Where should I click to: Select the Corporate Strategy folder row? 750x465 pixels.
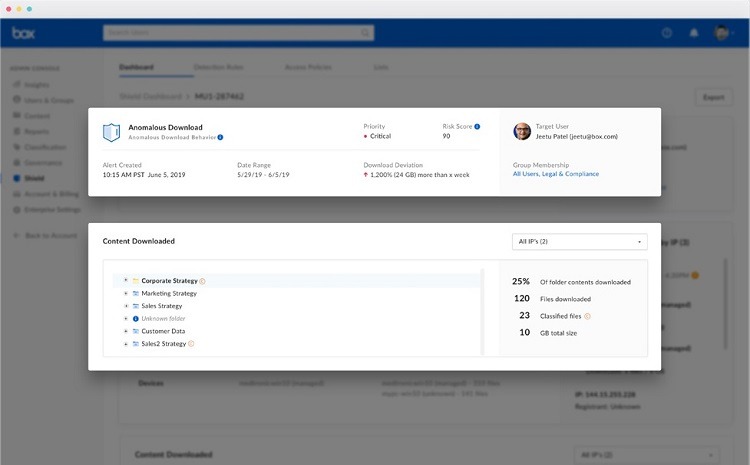pyautogui.click(x=296, y=281)
